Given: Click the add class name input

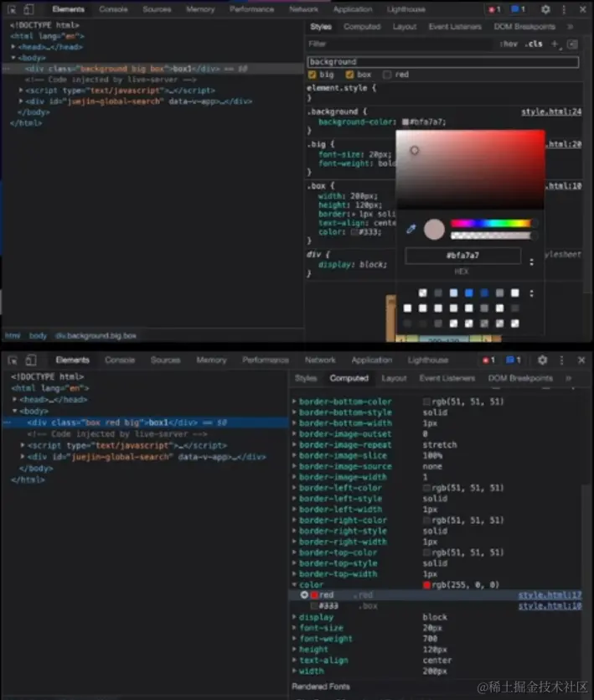Looking at the screenshot, I should click(443, 61).
